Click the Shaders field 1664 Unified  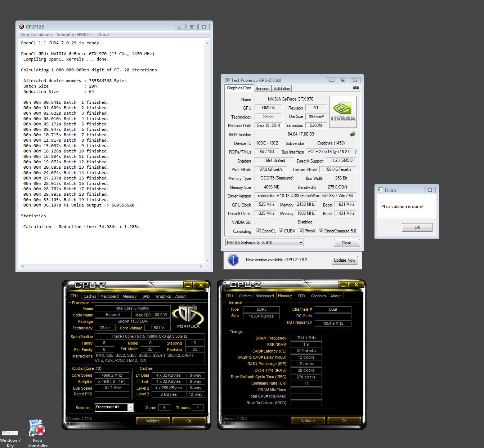[274, 160]
